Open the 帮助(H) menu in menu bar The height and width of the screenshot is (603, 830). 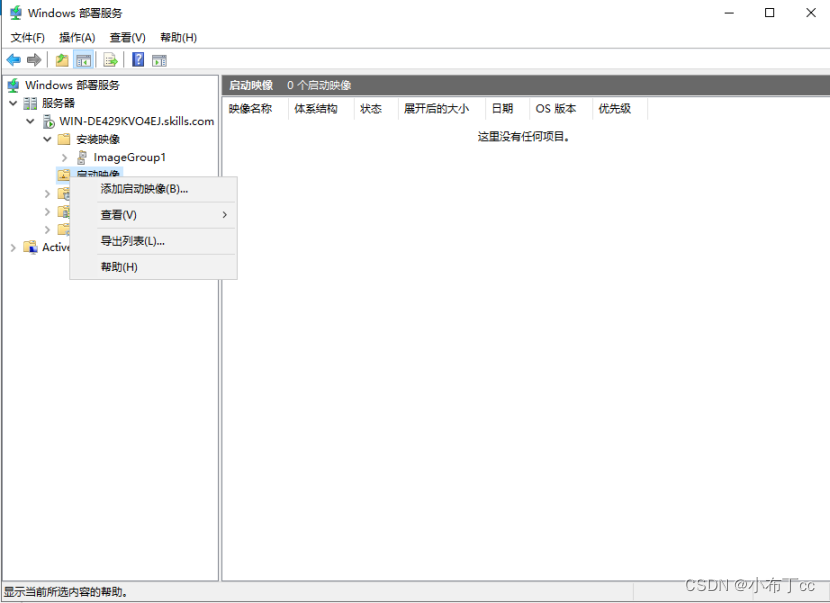tap(178, 38)
